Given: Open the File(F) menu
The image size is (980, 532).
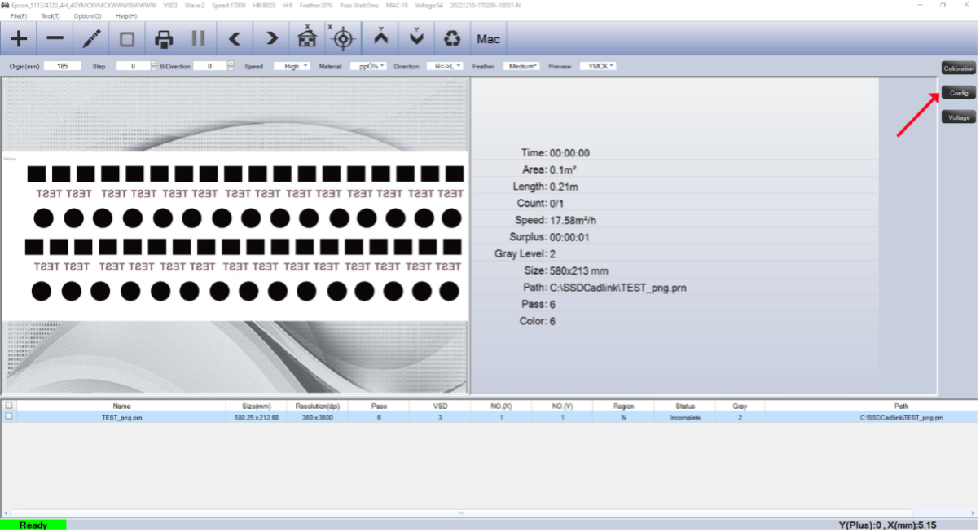Looking at the screenshot, I should [x=19, y=16].
